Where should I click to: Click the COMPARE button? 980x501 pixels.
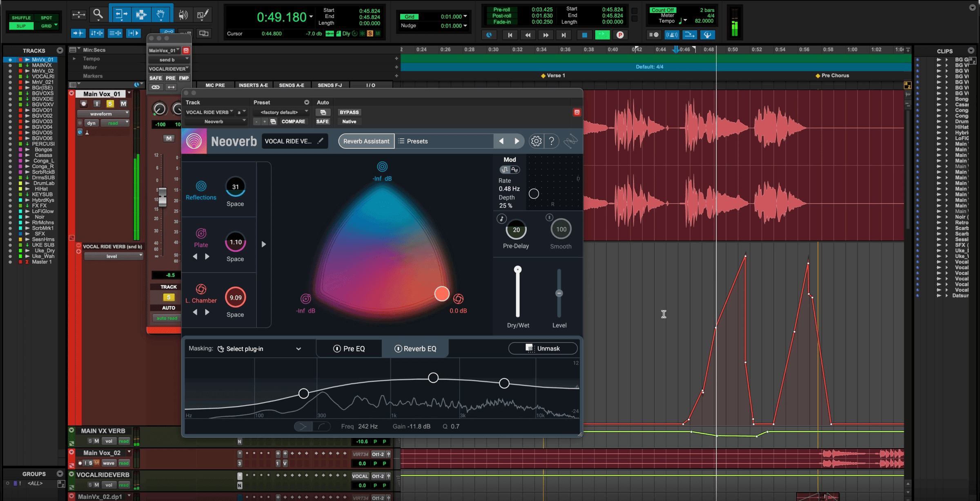click(293, 121)
